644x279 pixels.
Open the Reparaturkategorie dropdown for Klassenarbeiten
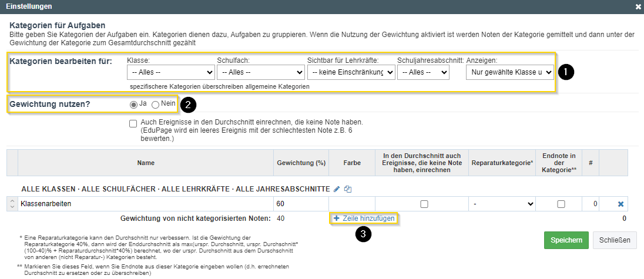point(502,204)
